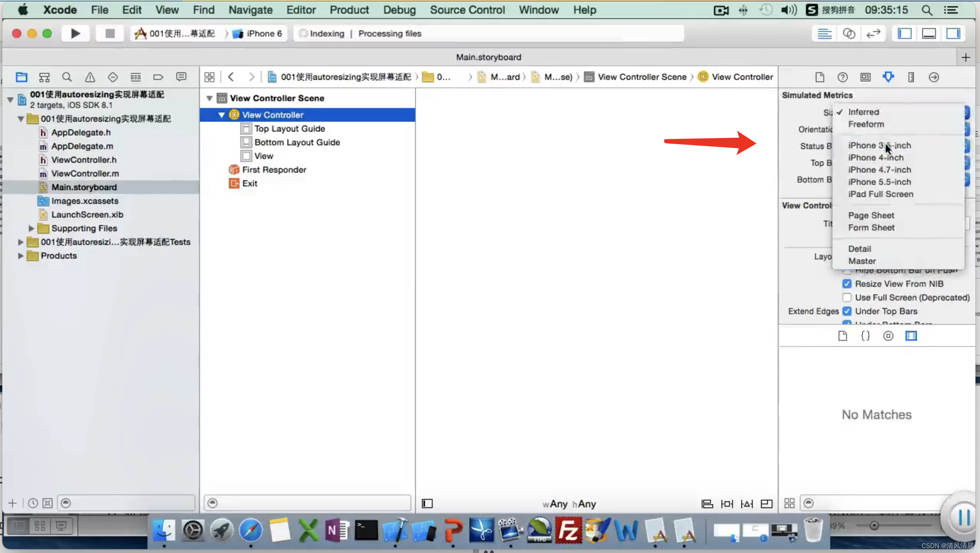The width and height of the screenshot is (980, 553).
Task: Select iPhone 4.7-inch size
Action: [880, 170]
